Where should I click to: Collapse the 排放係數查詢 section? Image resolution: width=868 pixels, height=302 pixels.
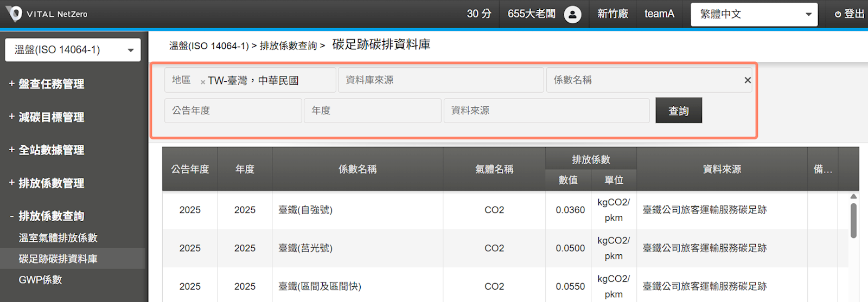[x=47, y=216]
